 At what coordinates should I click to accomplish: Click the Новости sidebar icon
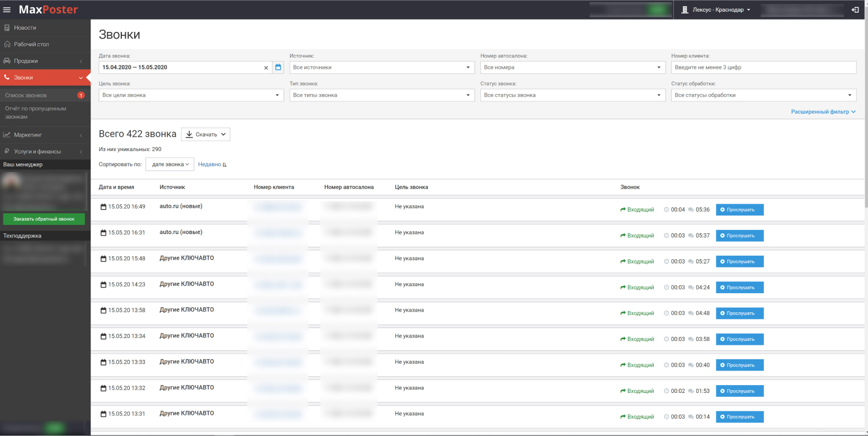pyautogui.click(x=7, y=27)
